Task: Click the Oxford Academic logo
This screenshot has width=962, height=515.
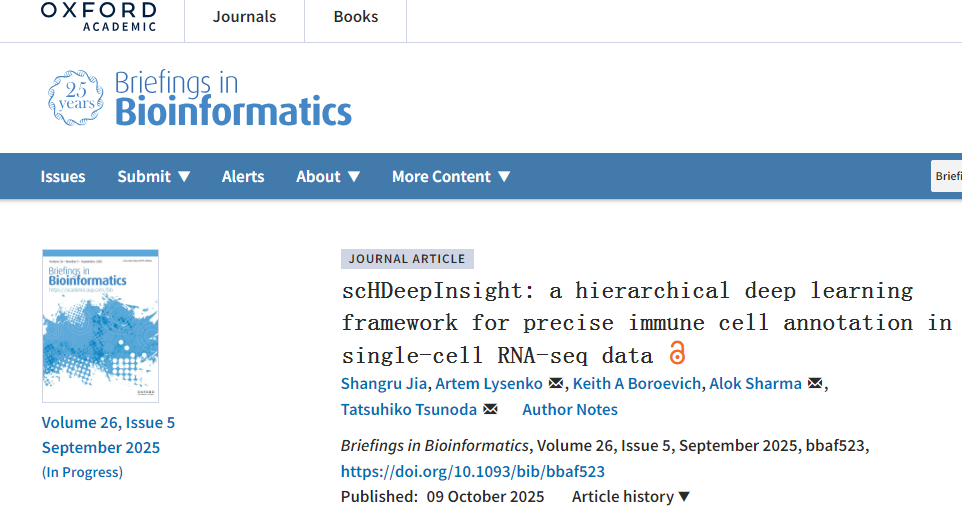Action: (x=98, y=16)
